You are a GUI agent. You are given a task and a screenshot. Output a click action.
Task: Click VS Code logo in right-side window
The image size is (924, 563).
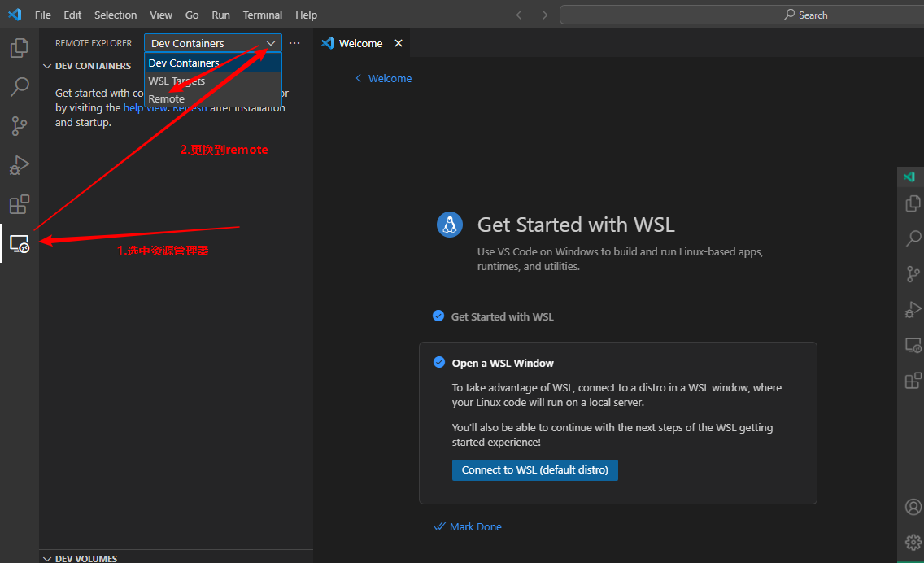point(909,177)
